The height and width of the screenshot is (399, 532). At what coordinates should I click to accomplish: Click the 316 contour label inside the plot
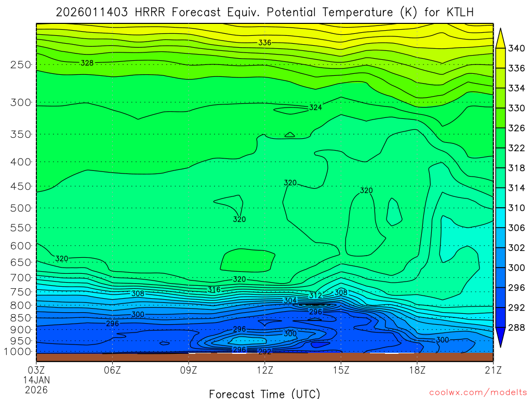click(214, 290)
